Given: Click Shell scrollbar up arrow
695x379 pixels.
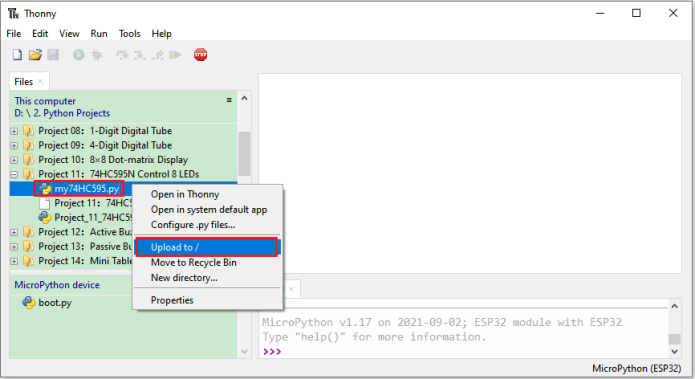Looking at the screenshot, I should coord(675,306).
